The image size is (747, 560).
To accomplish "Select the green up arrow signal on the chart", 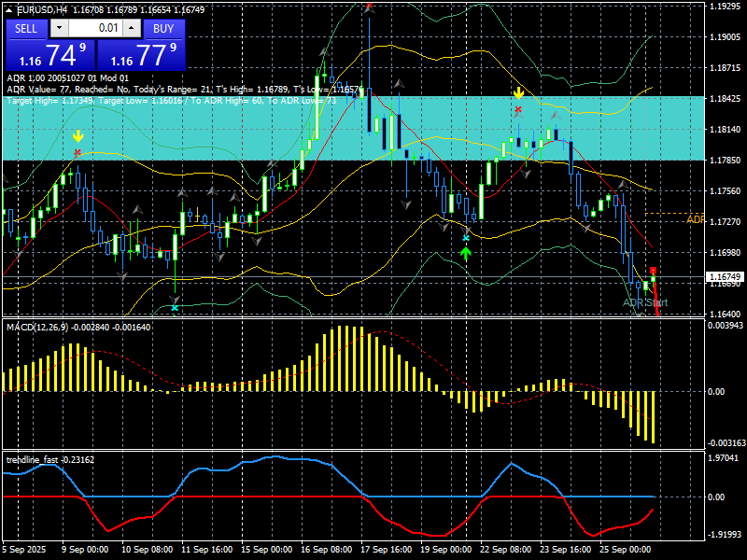I will tap(466, 253).
